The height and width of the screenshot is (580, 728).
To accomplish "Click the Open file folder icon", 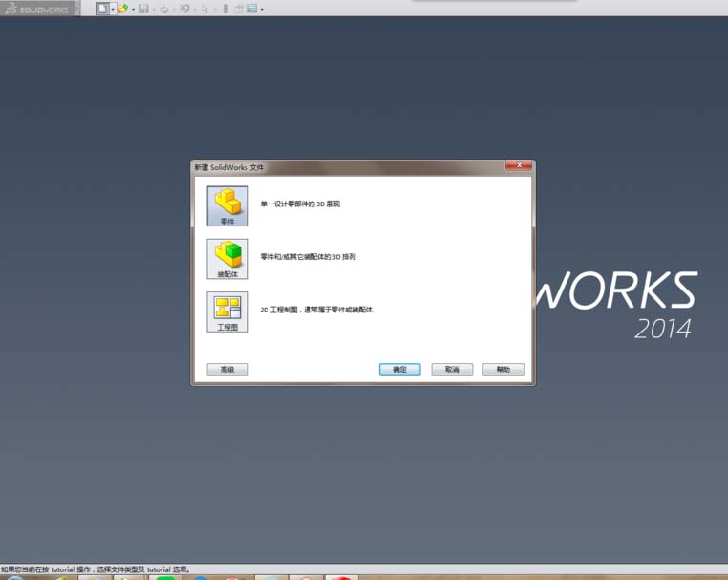I will coord(123,9).
